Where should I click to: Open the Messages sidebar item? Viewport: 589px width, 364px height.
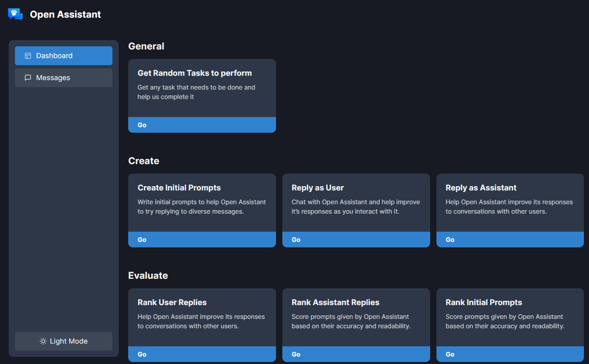(x=64, y=78)
